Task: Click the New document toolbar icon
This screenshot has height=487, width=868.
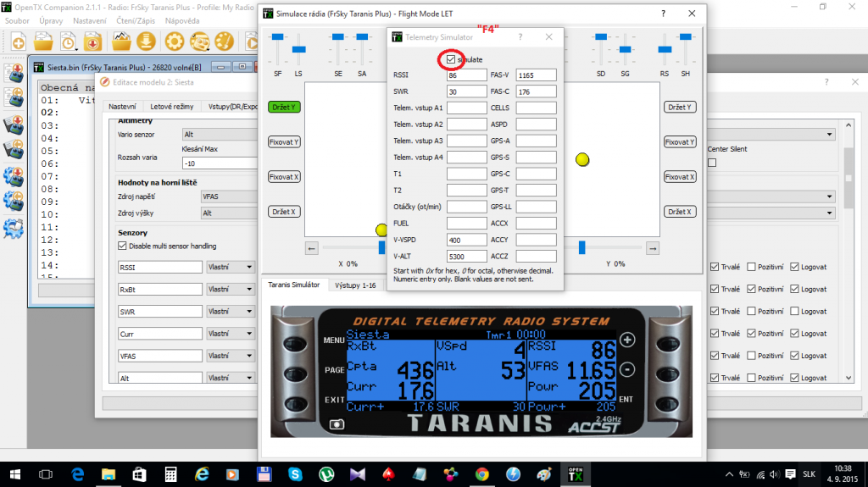Action: click(x=18, y=42)
